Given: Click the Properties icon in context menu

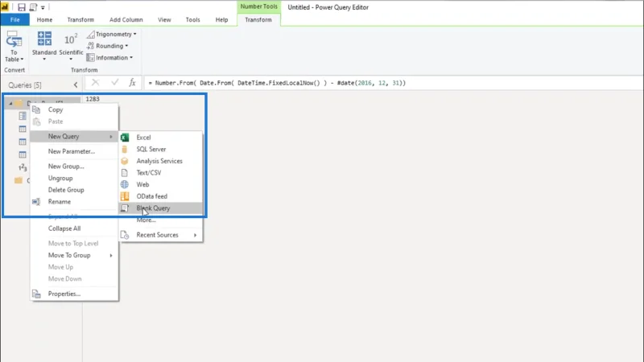Looking at the screenshot, I should point(36,294).
